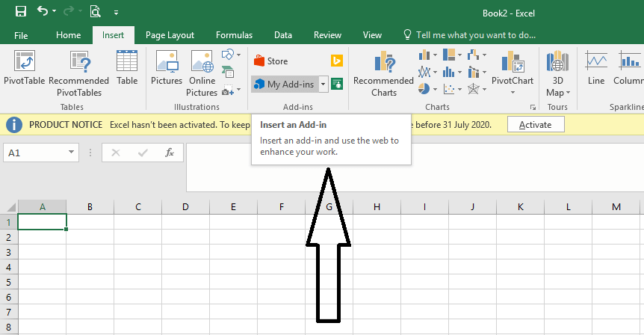644x335 pixels.
Task: Select column D header
Action: 185,206
